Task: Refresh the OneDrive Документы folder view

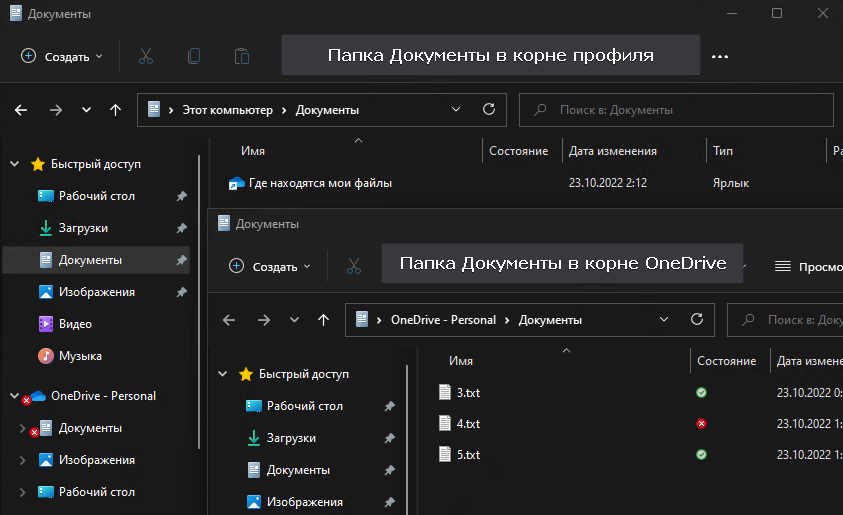Action: click(x=696, y=320)
